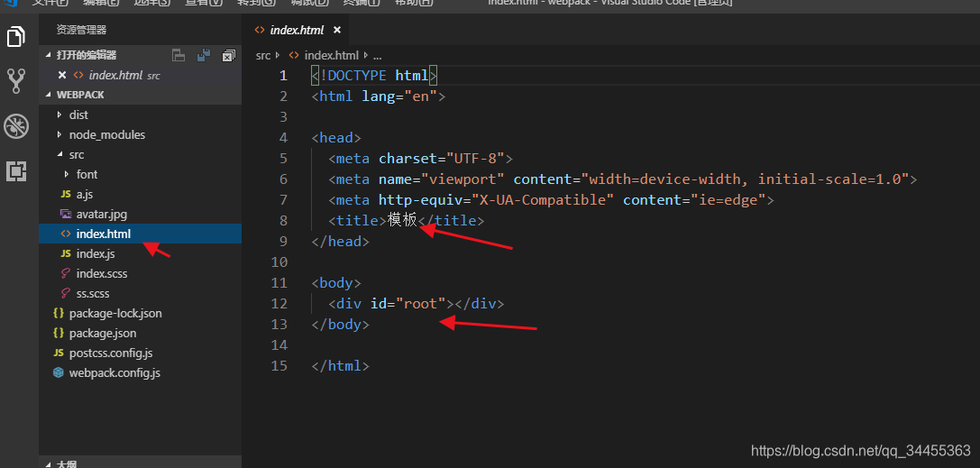This screenshot has height=468, width=980.
Task: Click the 资源管理器 sidebar title
Action: click(x=81, y=30)
